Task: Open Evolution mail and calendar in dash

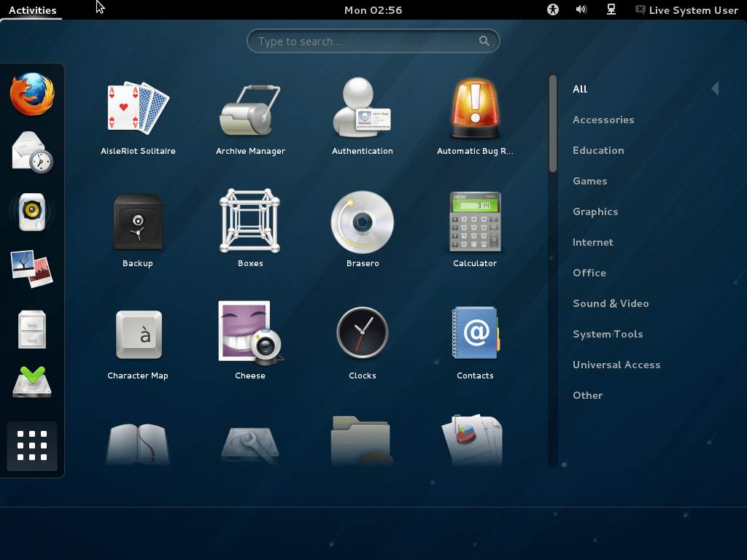Action: 32,152
